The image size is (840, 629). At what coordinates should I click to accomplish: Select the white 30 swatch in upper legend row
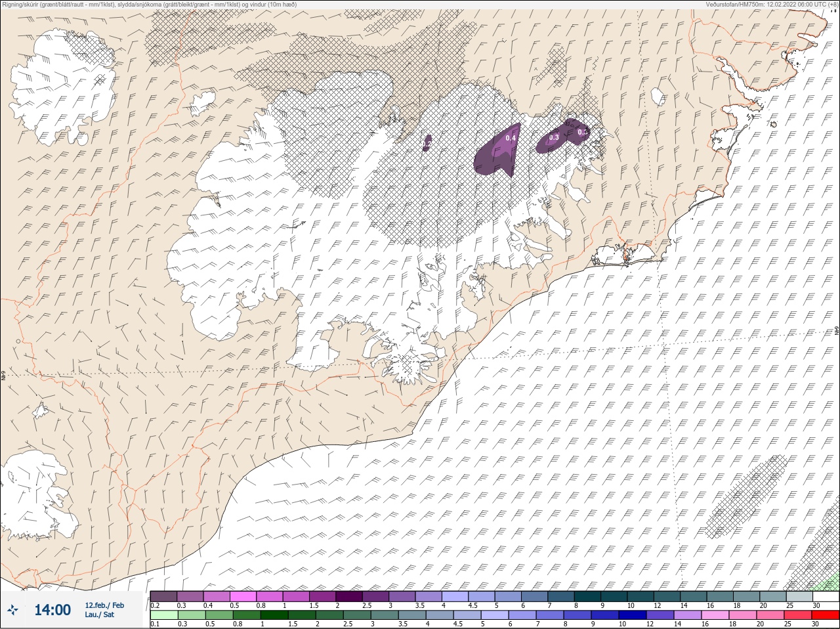[826, 596]
